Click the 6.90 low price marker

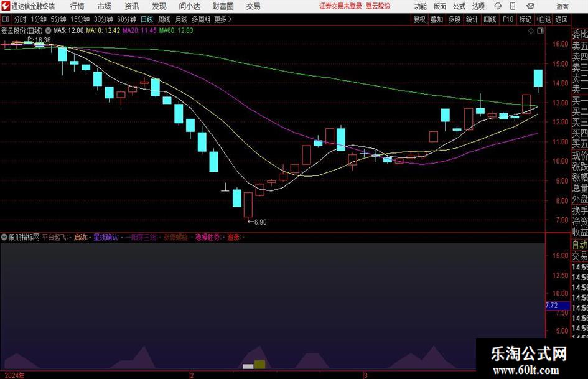[x=260, y=222]
